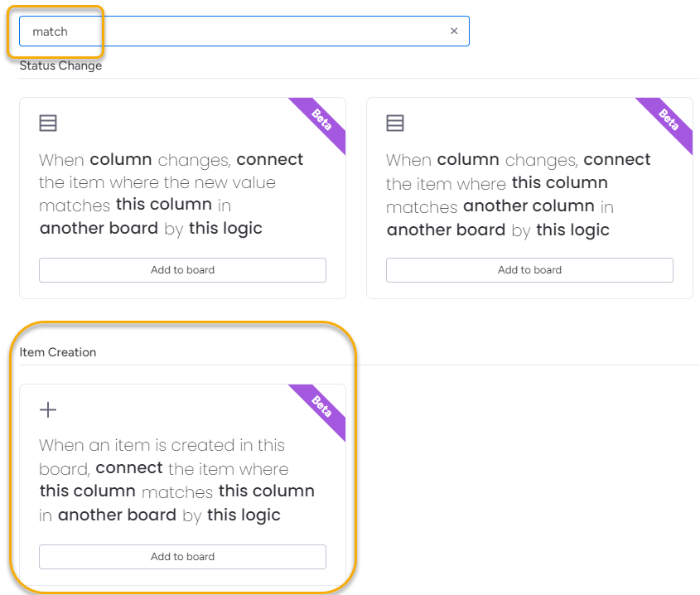Click the table icon on the 'new value matches' recipe card
The image size is (700, 595).
pyautogui.click(x=48, y=123)
